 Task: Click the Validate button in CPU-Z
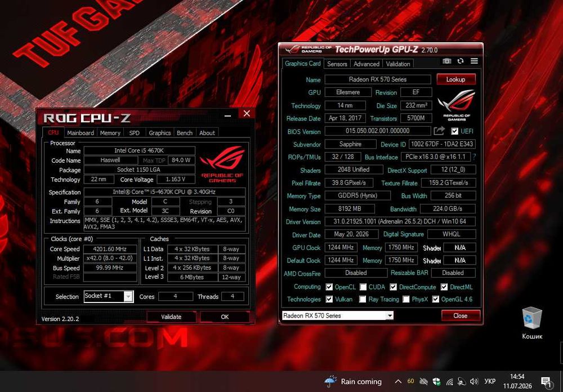171,317
